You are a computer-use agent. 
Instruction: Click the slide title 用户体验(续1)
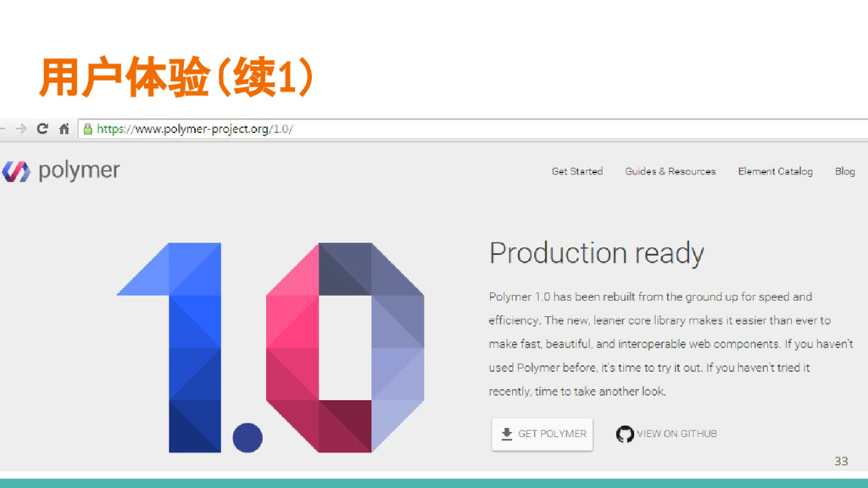coord(177,77)
